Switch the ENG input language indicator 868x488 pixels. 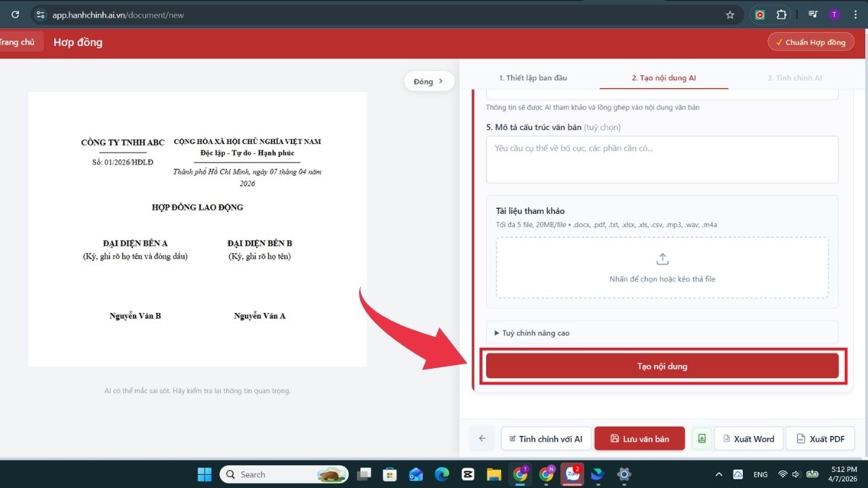coord(760,475)
